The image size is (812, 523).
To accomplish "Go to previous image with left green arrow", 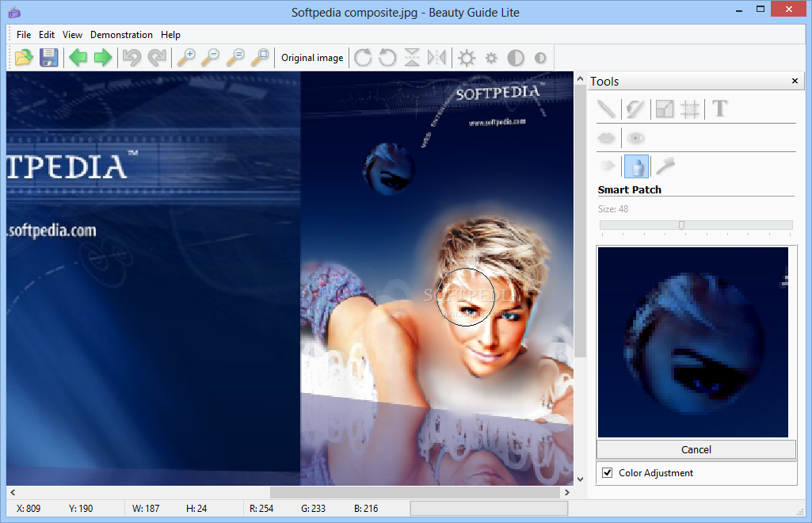I will 78,58.
